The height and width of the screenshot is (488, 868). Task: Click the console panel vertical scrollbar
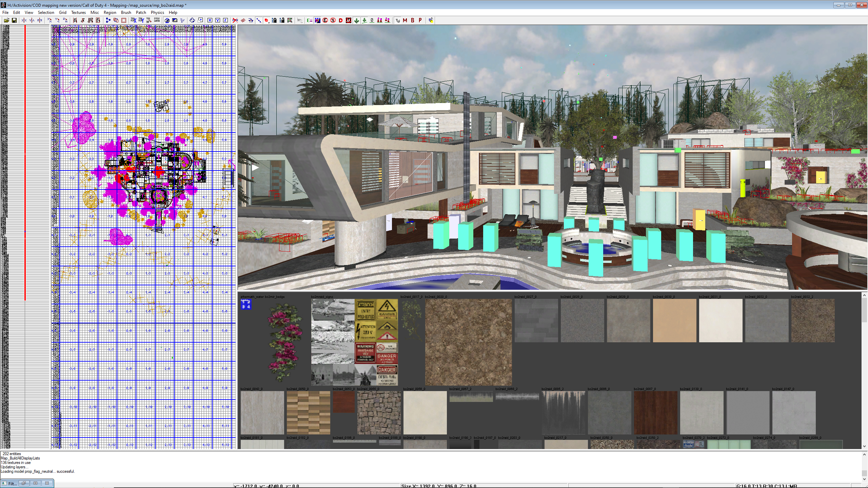(864, 467)
